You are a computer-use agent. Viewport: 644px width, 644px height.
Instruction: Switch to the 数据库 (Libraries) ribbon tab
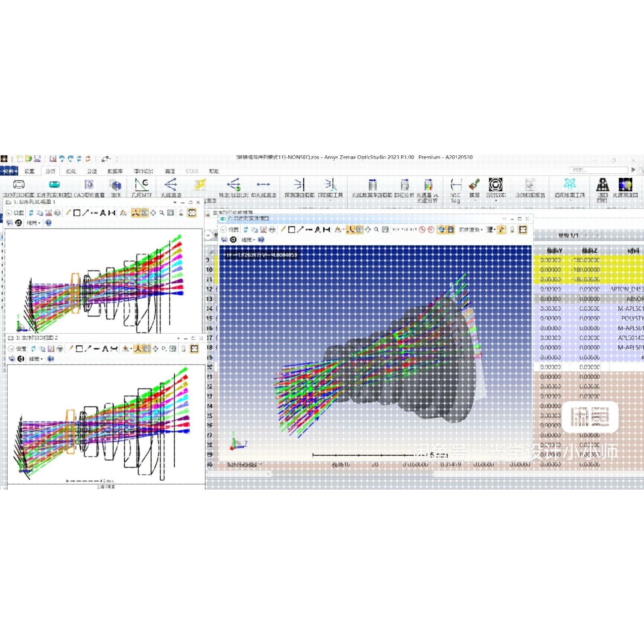click(115, 171)
